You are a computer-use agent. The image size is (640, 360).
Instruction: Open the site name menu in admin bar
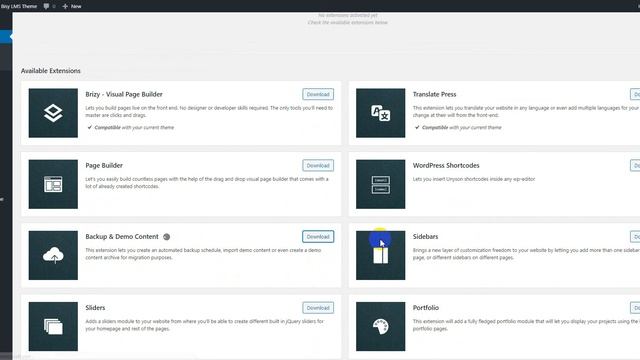coord(19,6)
